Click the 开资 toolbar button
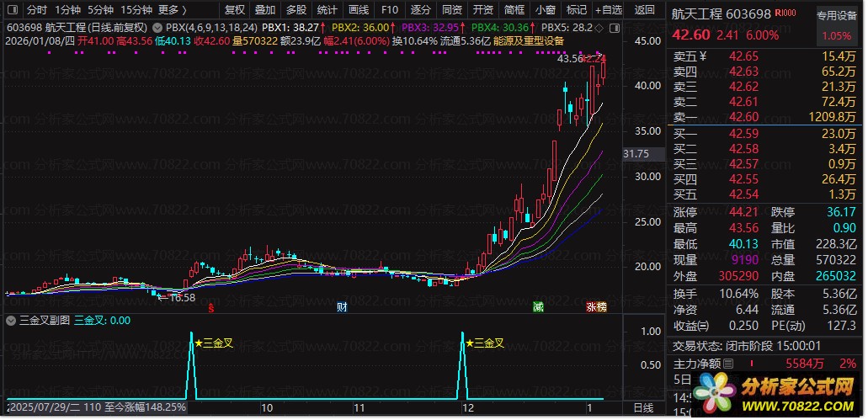 pos(483,9)
